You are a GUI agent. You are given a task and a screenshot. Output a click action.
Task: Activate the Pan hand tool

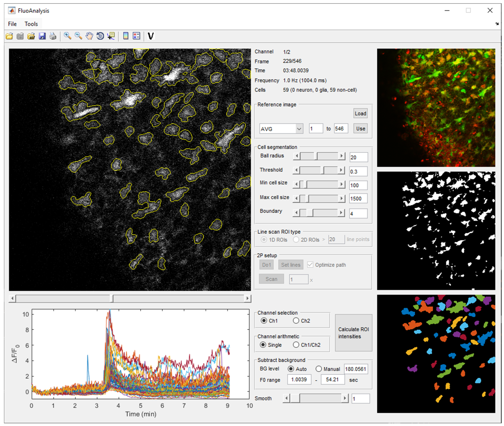(x=89, y=36)
